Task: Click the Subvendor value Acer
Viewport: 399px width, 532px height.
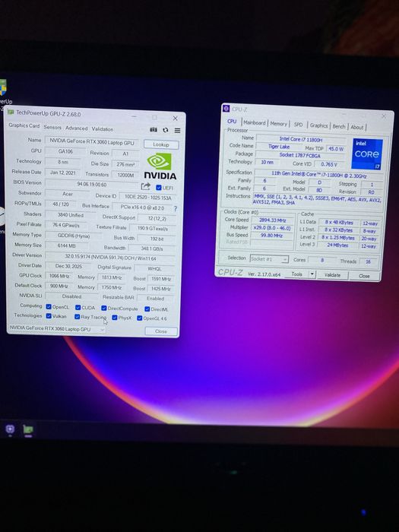Action: (68, 194)
